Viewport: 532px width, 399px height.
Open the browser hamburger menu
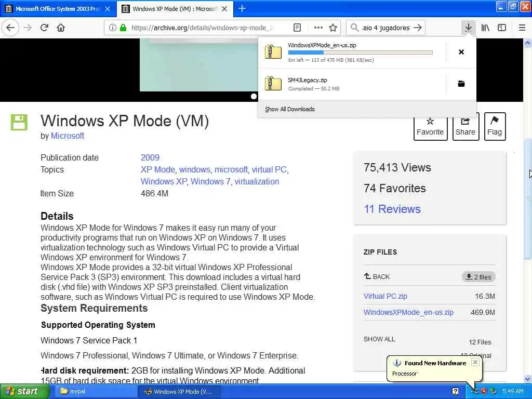pyautogui.click(x=522, y=28)
